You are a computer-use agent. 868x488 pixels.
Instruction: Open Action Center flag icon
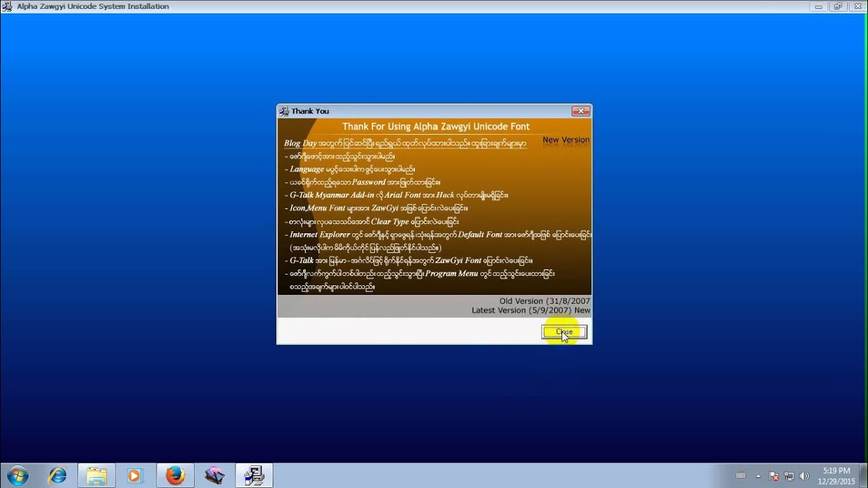(x=775, y=476)
